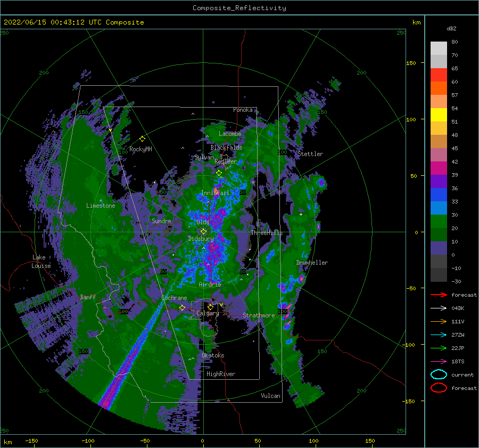Viewport: 479px width, 448px height.
Task: Click the RedDeer city label
Action: point(226,161)
